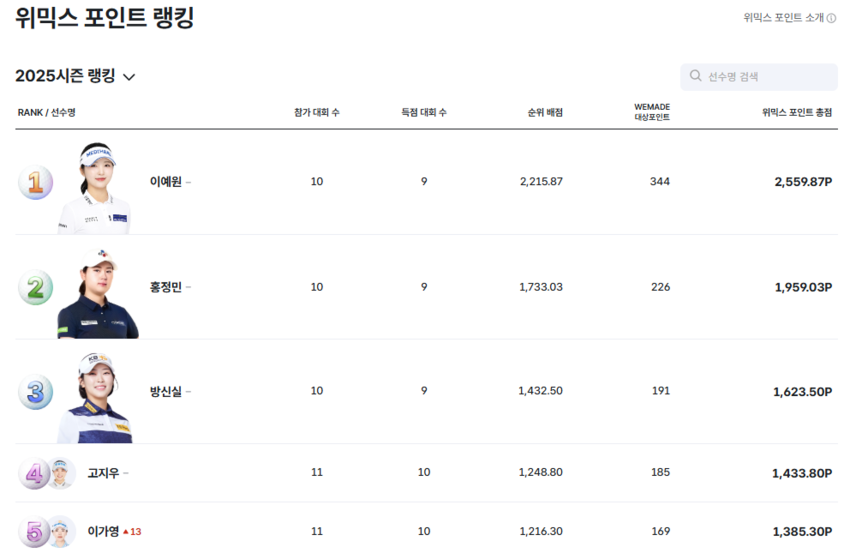Image resolution: width=850 pixels, height=553 pixels.
Task: Click the purple rank 4 medal icon
Action: click(x=33, y=473)
